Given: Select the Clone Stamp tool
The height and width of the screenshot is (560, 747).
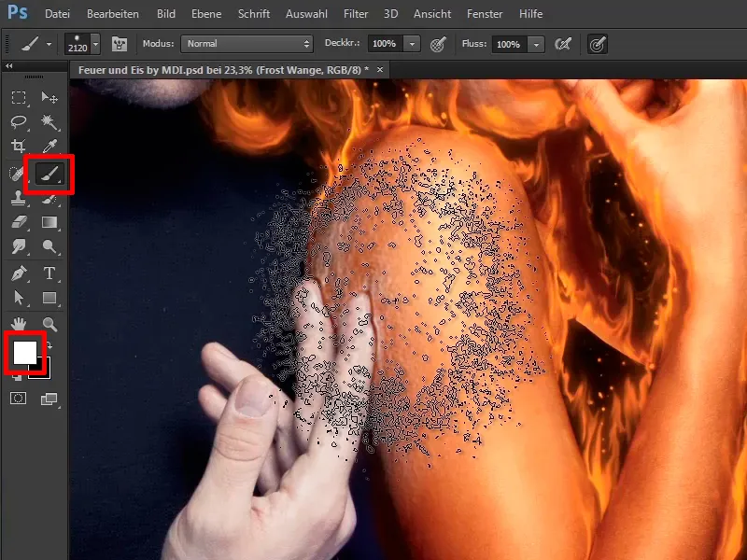Looking at the screenshot, I should click(x=19, y=198).
